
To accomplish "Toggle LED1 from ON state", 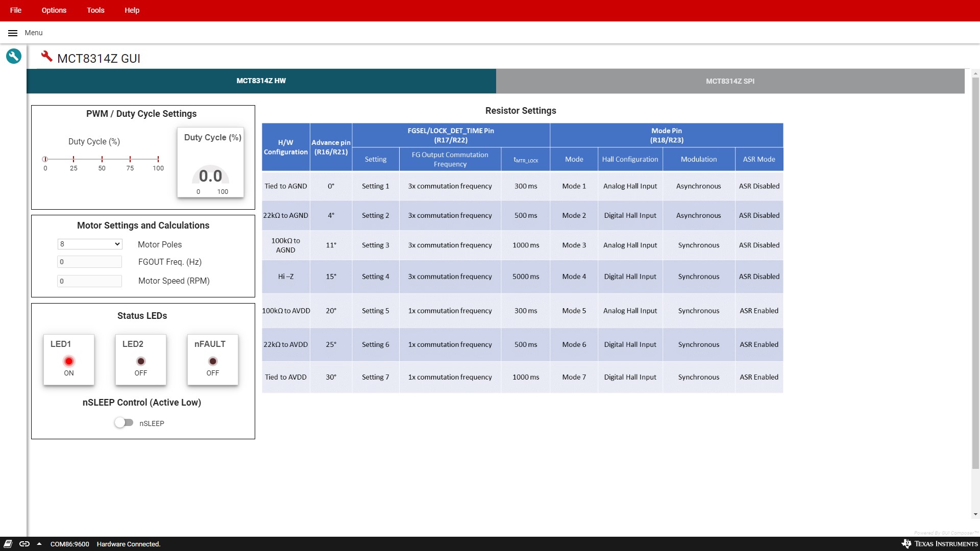I will pos(68,361).
